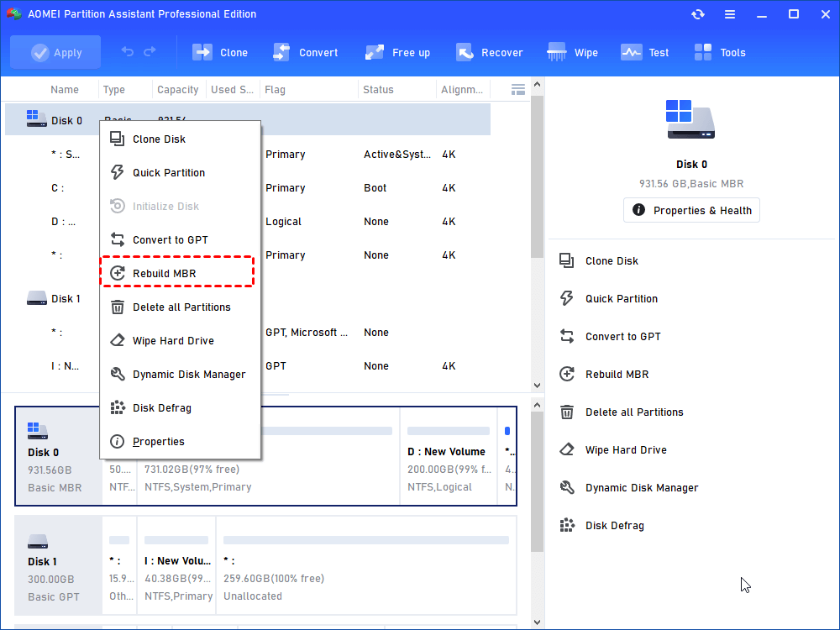Choose Wipe Hard Drive in context menu
The height and width of the screenshot is (630, 840).
coord(180,341)
